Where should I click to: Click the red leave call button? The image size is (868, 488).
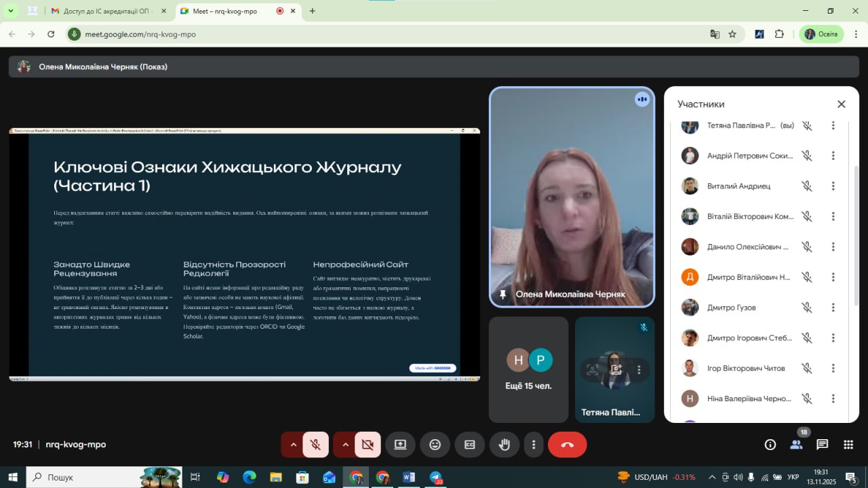point(567,445)
